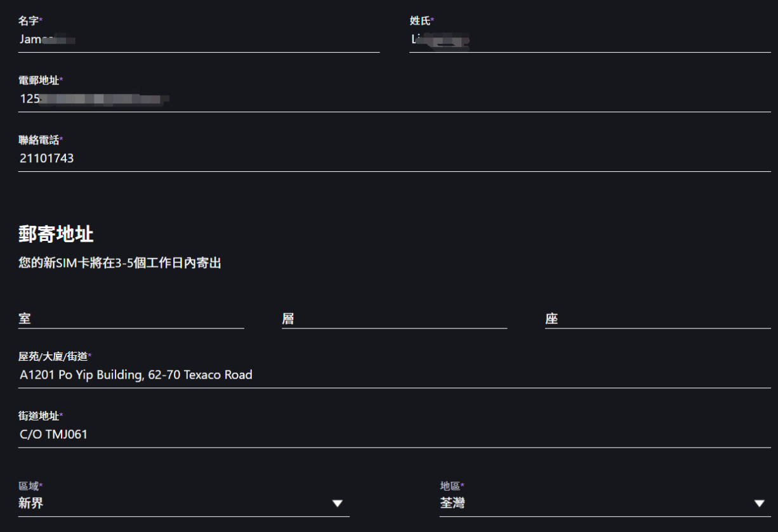Focus the 層 floor input
This screenshot has height=532, width=778.
[395, 319]
